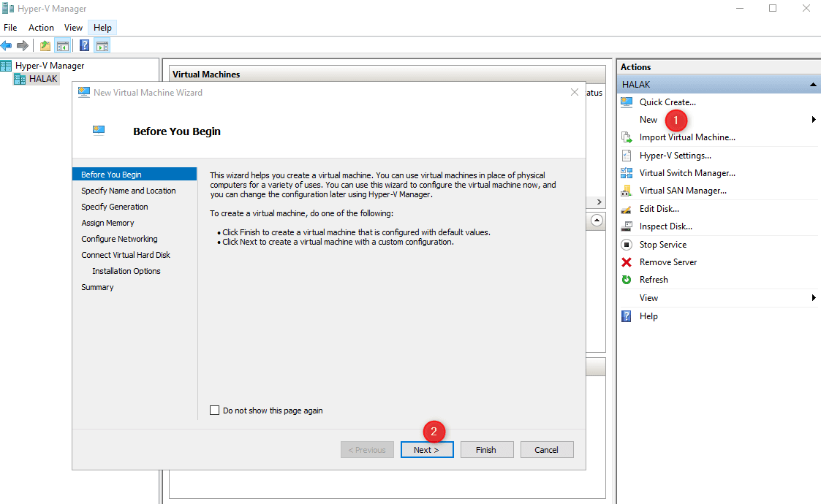Click the Inspect Disk icon

coord(627,226)
